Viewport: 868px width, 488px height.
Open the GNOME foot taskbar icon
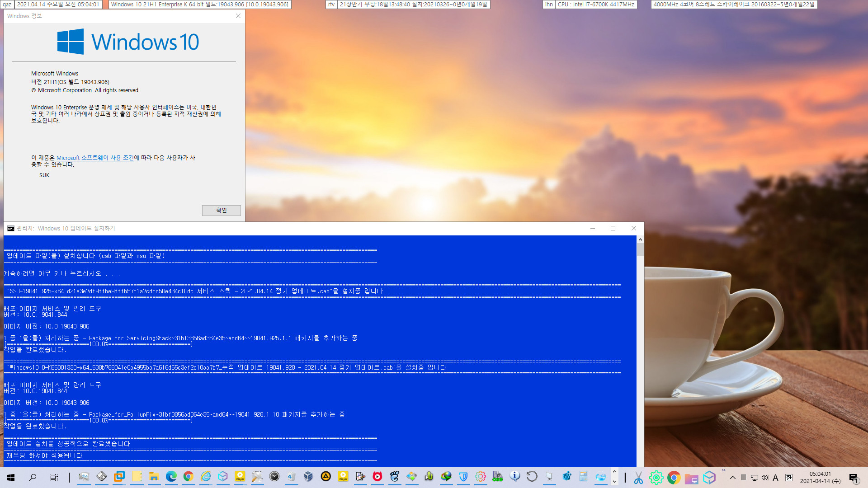394,476
